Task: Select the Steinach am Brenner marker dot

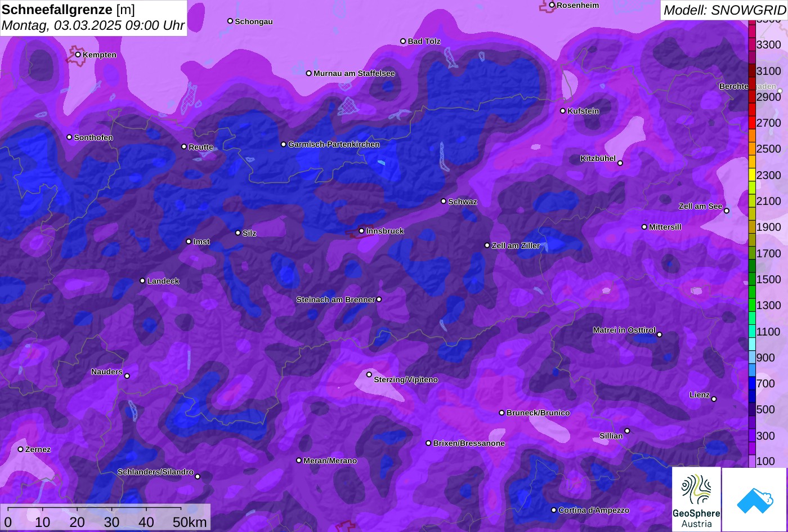Action: 379,299
